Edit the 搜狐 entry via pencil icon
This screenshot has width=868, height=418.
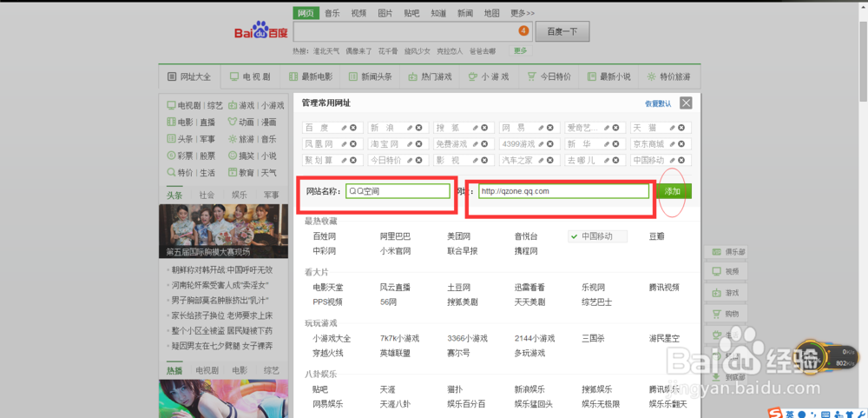pyautogui.click(x=476, y=128)
